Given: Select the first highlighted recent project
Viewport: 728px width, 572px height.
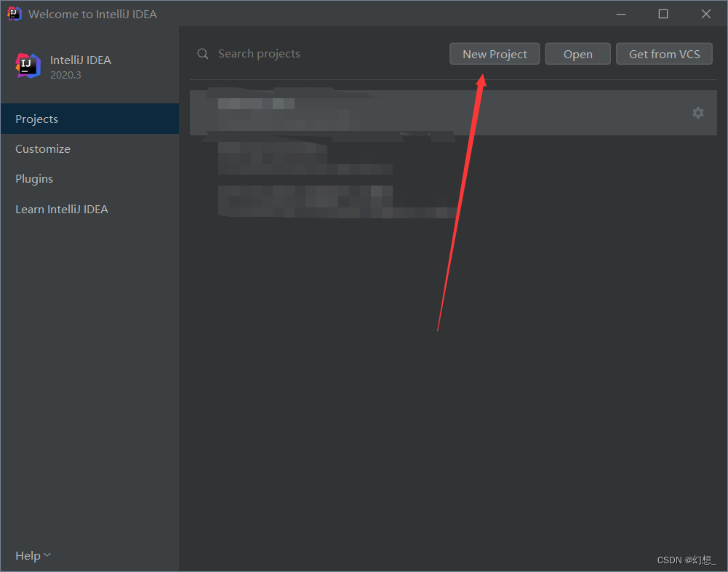Looking at the screenshot, I should pos(453,113).
